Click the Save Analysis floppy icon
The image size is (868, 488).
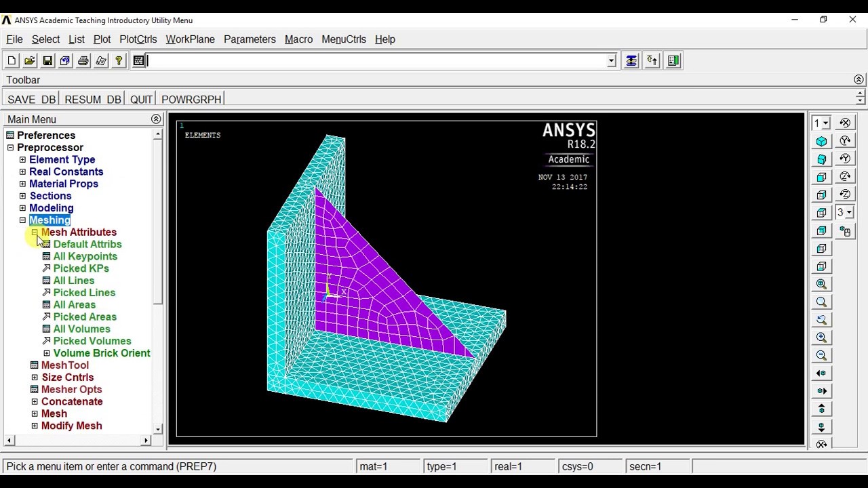coord(47,61)
